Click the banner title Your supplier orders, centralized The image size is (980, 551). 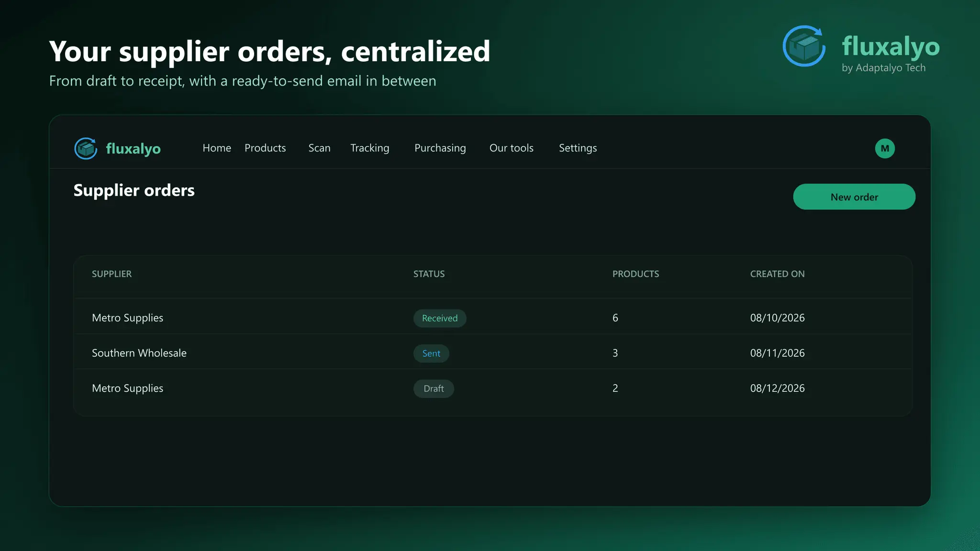pyautogui.click(x=269, y=51)
